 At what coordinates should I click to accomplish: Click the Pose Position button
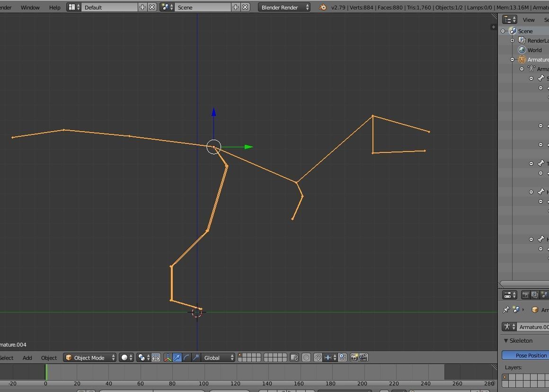click(525, 355)
